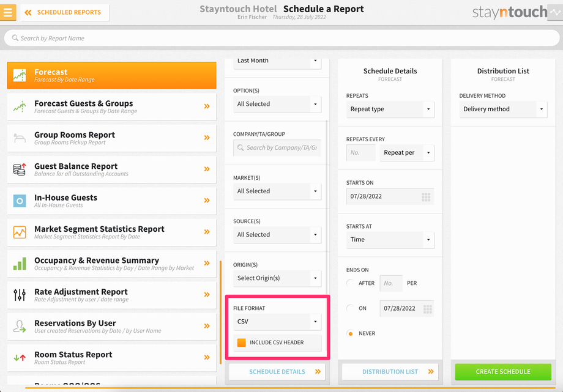This screenshot has width=563, height=392.
Task: Expand the Option(s) All Selected dropdown
Action: click(x=277, y=104)
